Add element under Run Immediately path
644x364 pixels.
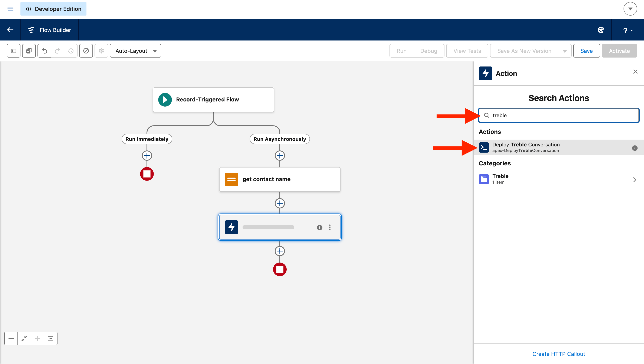tap(147, 156)
